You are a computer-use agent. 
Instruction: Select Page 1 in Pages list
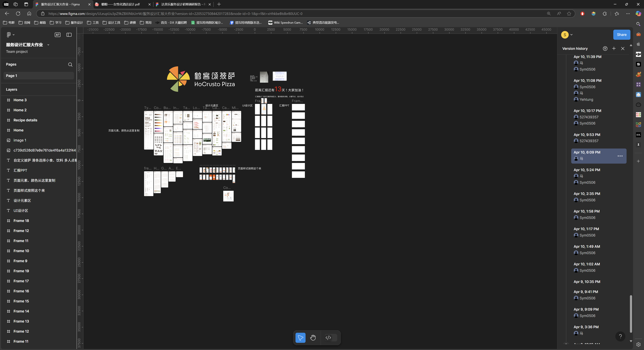(x=39, y=76)
